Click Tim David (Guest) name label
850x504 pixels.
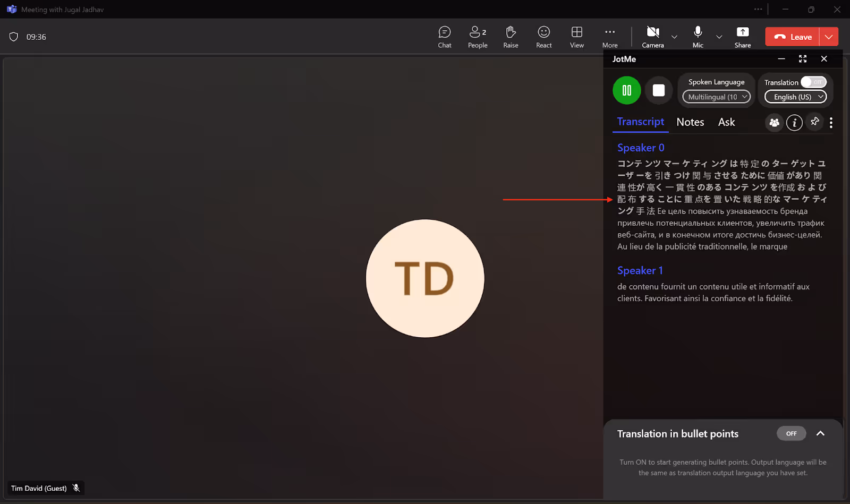click(x=39, y=488)
